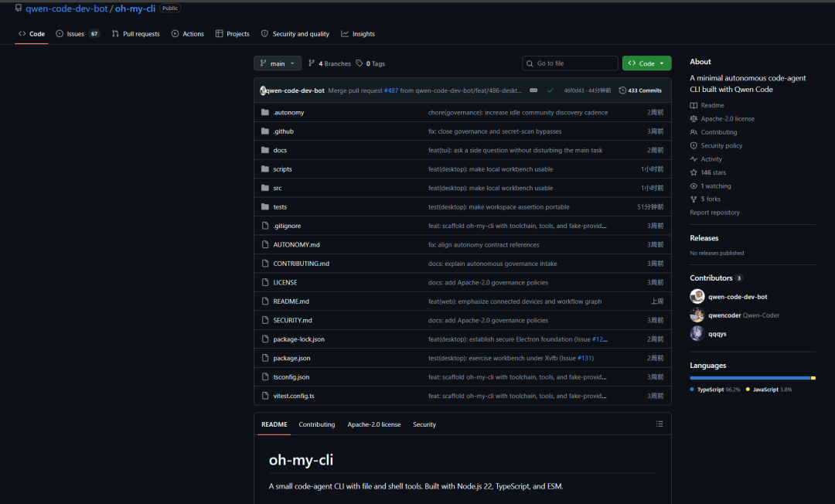Click the commit author avatar in header
The width and height of the screenshot is (835, 504).
(x=263, y=90)
